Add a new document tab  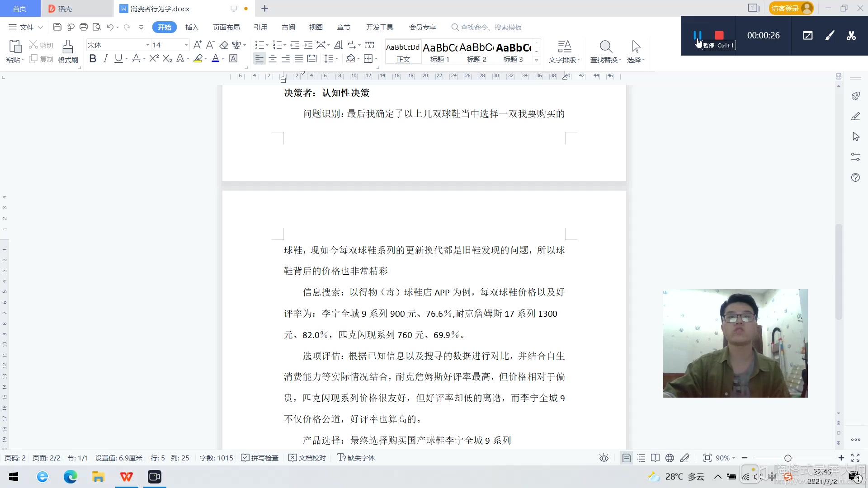tap(264, 8)
